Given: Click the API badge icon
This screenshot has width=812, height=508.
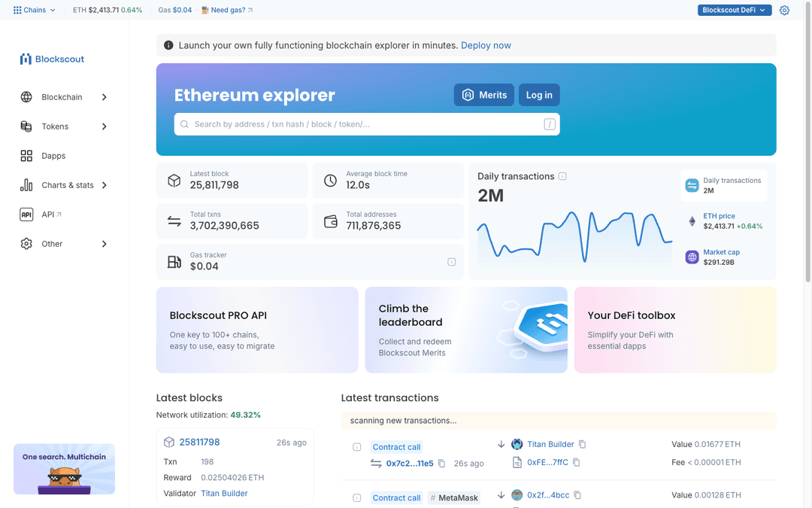Looking at the screenshot, I should [26, 214].
